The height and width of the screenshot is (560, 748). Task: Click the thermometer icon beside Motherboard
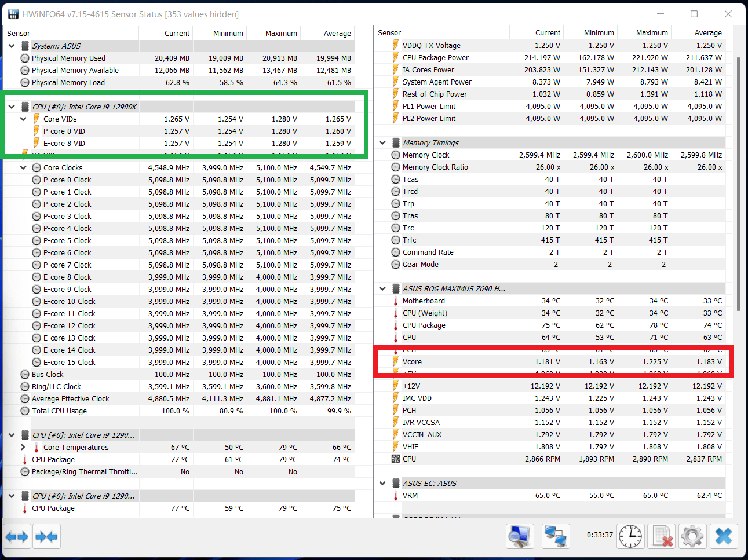[396, 301]
